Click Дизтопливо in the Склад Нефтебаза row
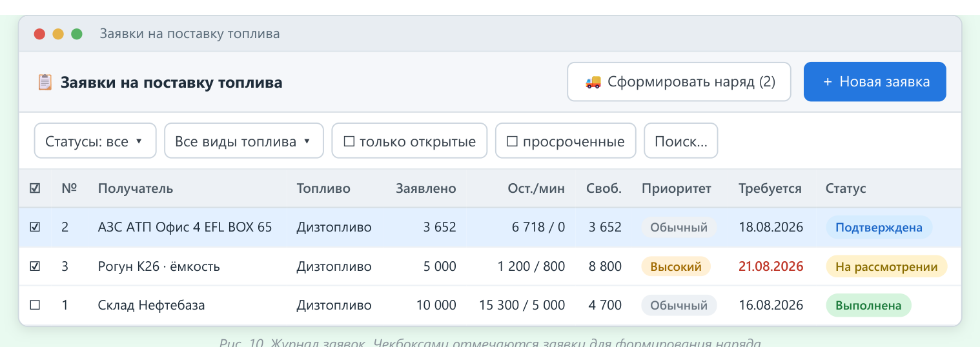 click(334, 305)
